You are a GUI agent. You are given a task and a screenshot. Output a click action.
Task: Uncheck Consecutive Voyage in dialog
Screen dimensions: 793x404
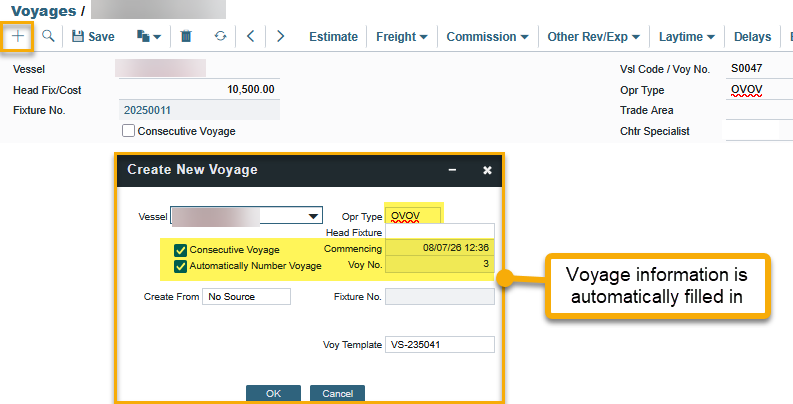click(180, 249)
